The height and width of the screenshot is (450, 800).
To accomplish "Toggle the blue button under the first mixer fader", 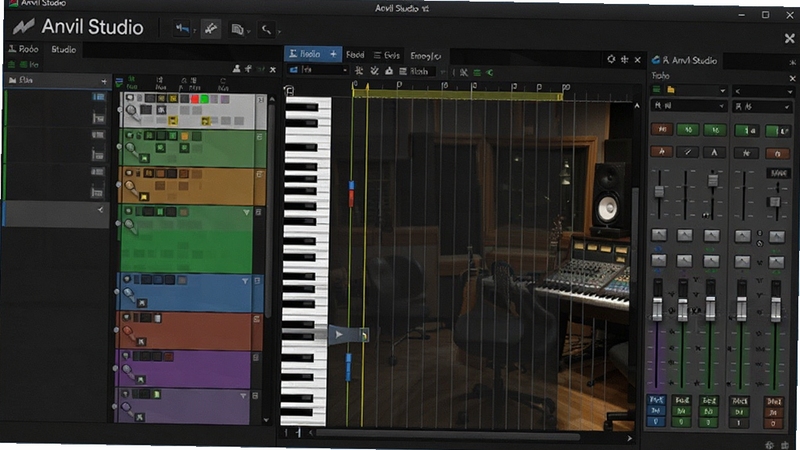I will [656, 411].
